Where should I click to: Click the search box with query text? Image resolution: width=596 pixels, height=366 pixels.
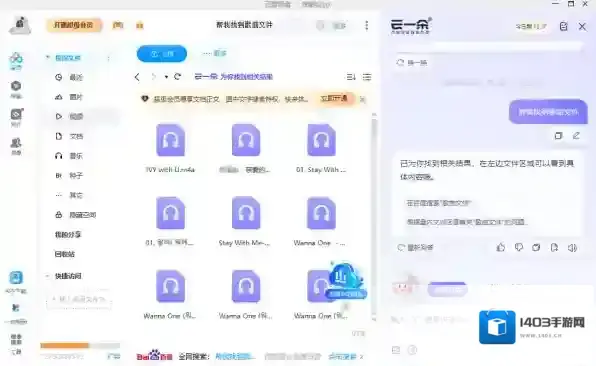pyautogui.click(x=244, y=25)
